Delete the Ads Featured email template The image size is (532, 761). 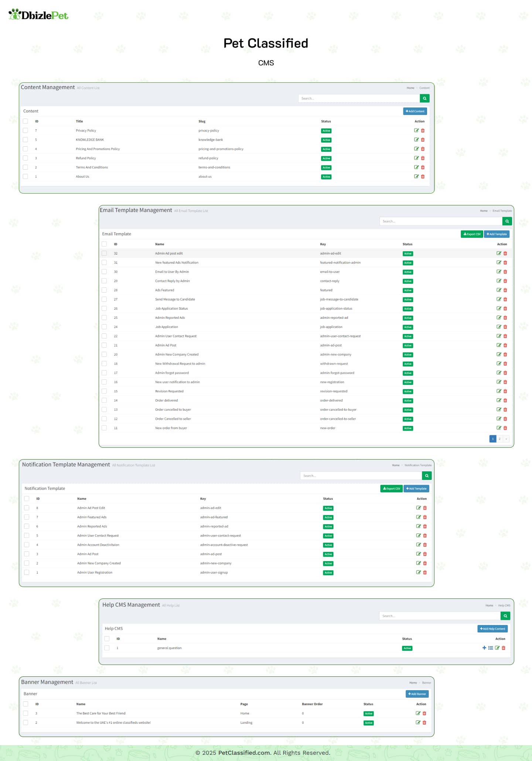pyautogui.click(x=505, y=290)
